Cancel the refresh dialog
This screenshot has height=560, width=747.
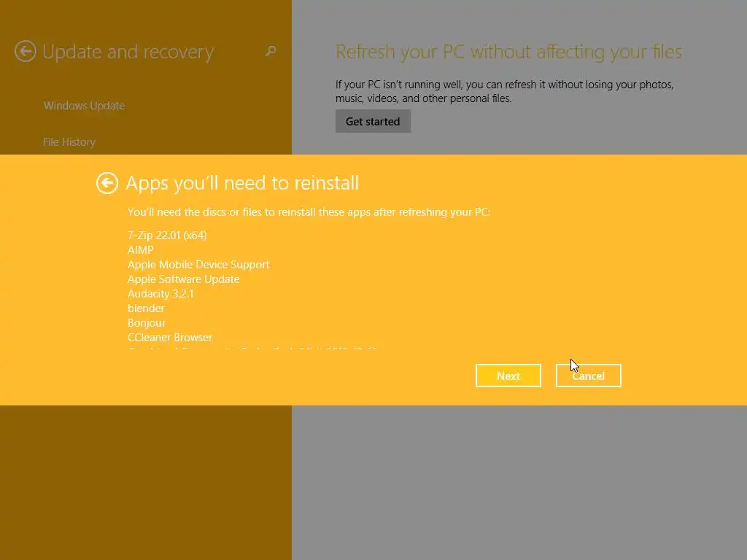[589, 376]
